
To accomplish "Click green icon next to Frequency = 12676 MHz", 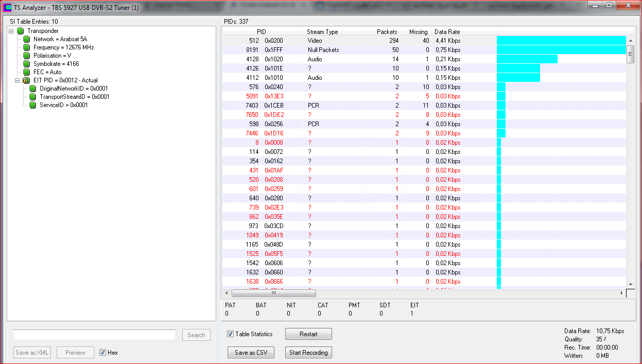I will 27,47.
